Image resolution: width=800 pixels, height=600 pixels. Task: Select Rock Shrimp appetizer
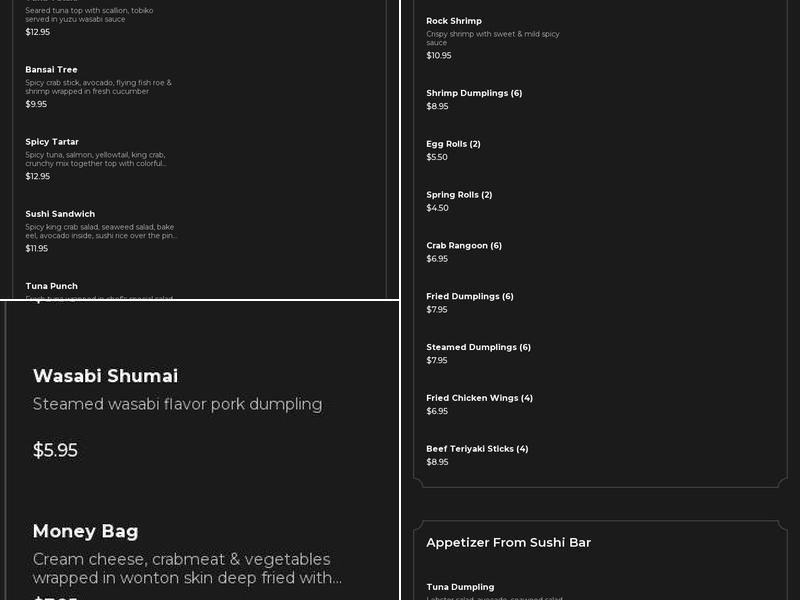click(454, 21)
